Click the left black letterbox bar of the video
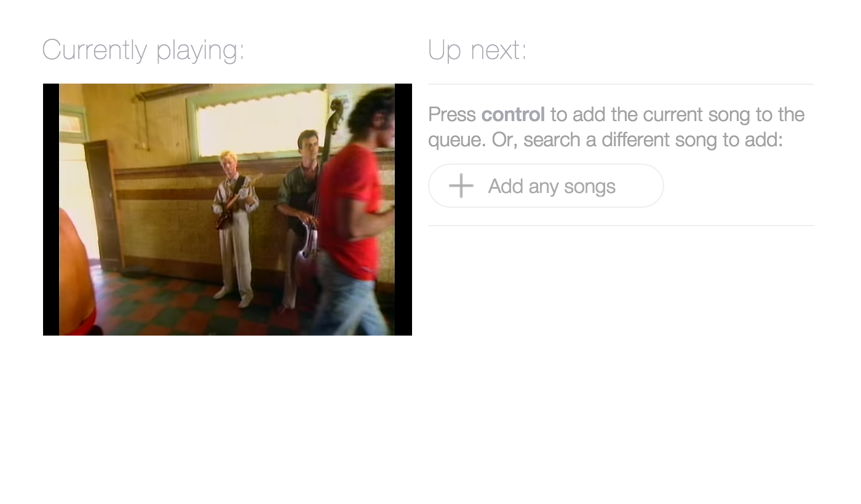 tap(51, 210)
